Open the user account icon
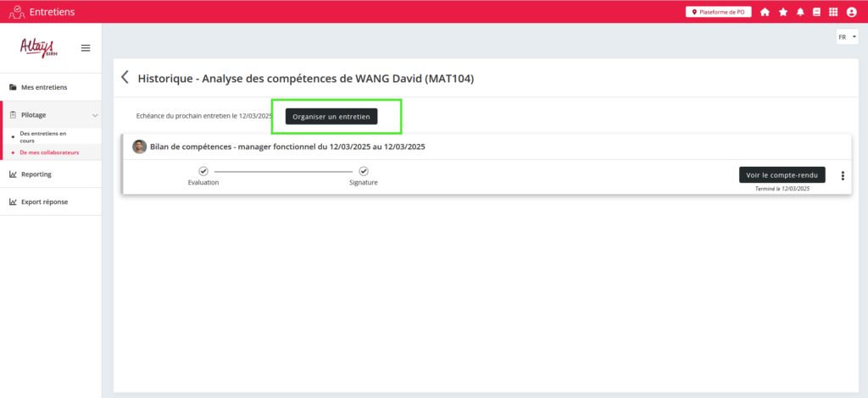This screenshot has height=398, width=868. pyautogui.click(x=852, y=12)
